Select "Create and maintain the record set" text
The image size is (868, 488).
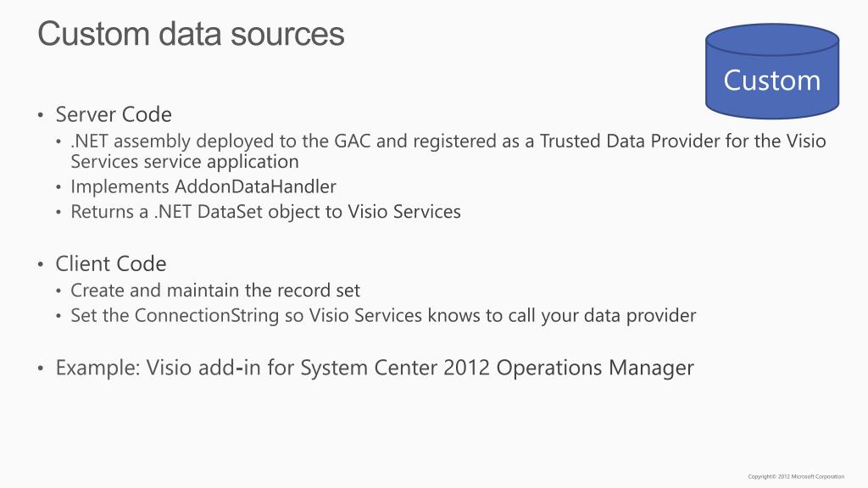pos(215,291)
